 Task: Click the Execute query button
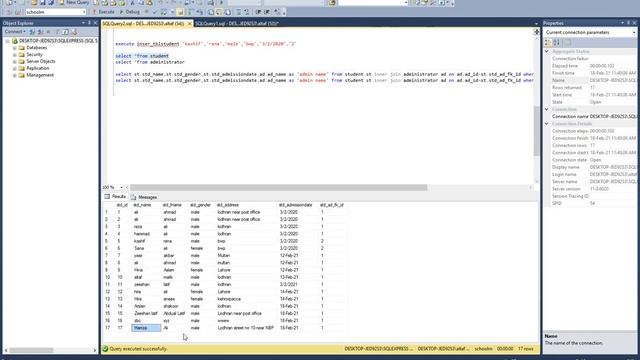point(103,12)
